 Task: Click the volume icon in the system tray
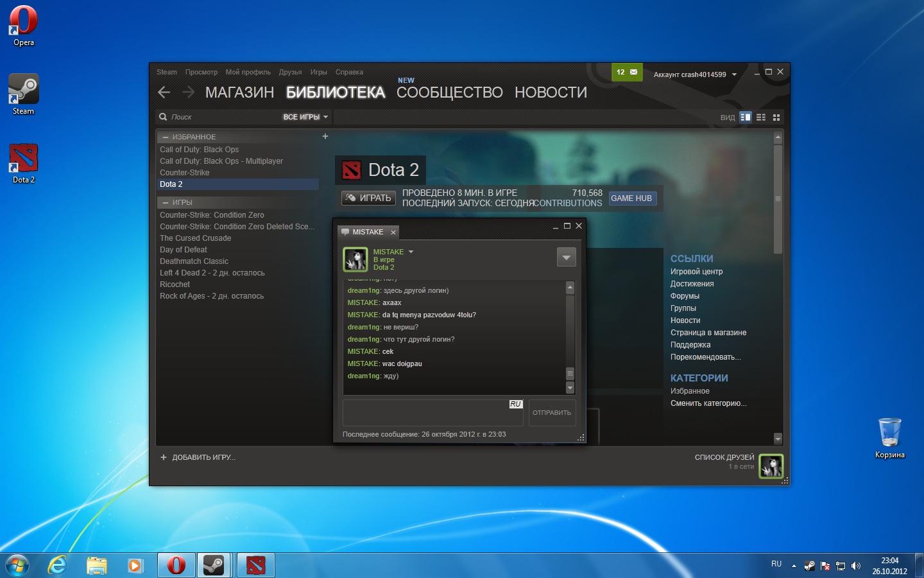click(855, 566)
